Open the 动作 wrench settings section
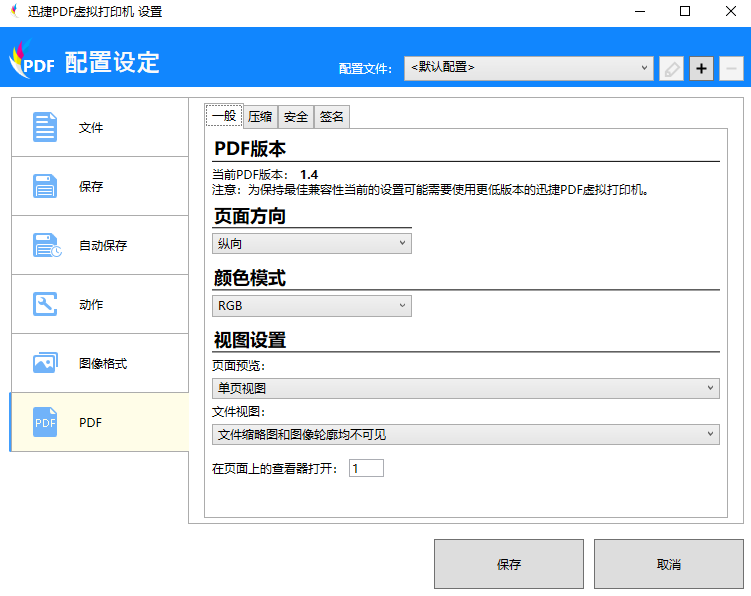Viewport: 751px width, 596px height. pyautogui.click(x=100, y=304)
